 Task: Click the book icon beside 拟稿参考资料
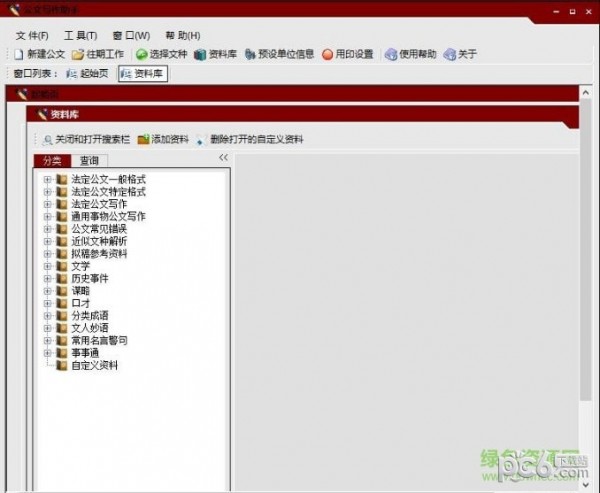[62, 253]
